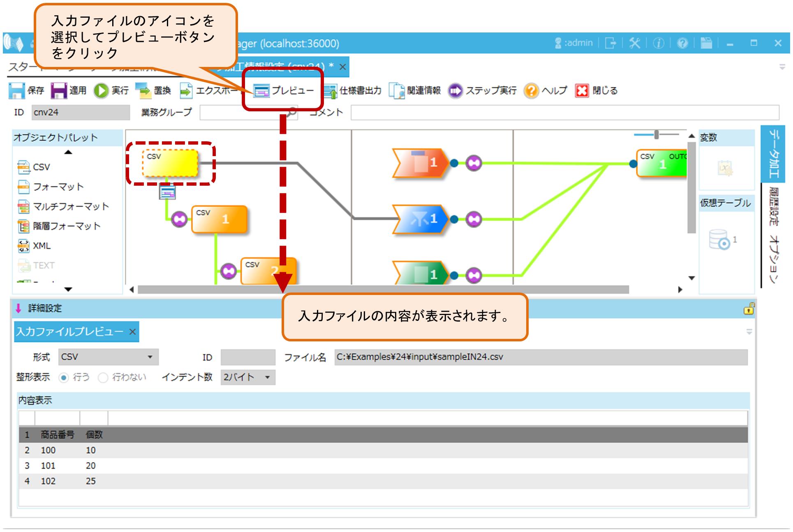Select the green CSV OUT output node
793x532 pixels.
coord(661,164)
